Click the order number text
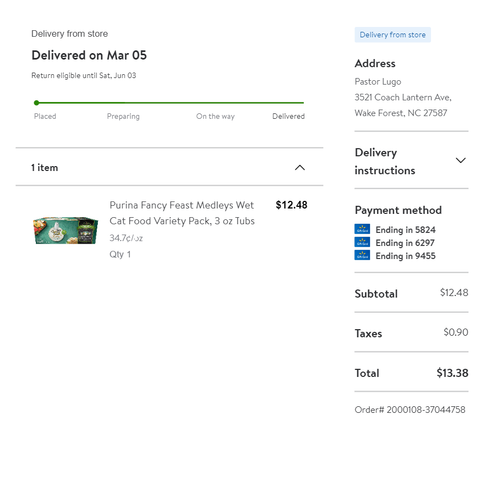The height and width of the screenshot is (486, 500). pyautogui.click(x=410, y=410)
